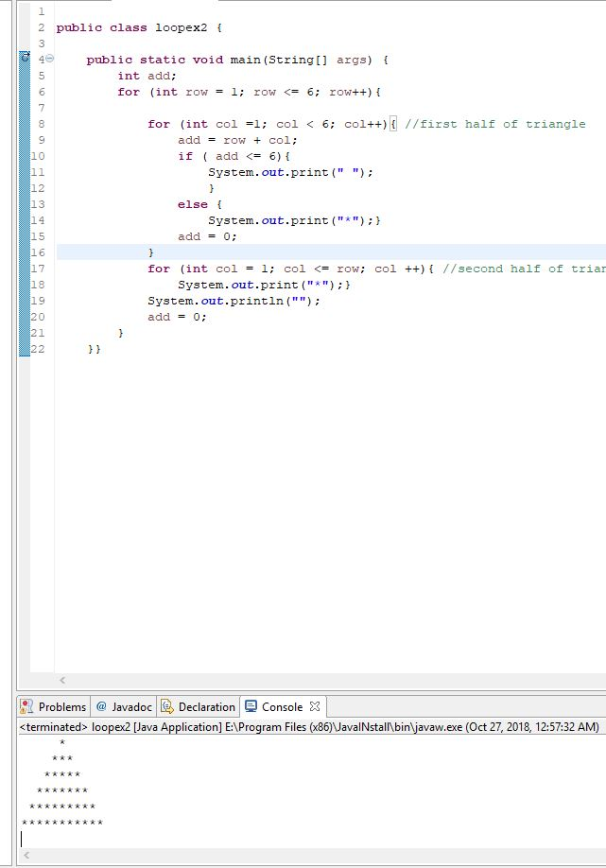The image size is (606, 868).
Task: Click the 'for (int col =1; col < 6' statement
Action: pyautogui.click(x=271, y=124)
